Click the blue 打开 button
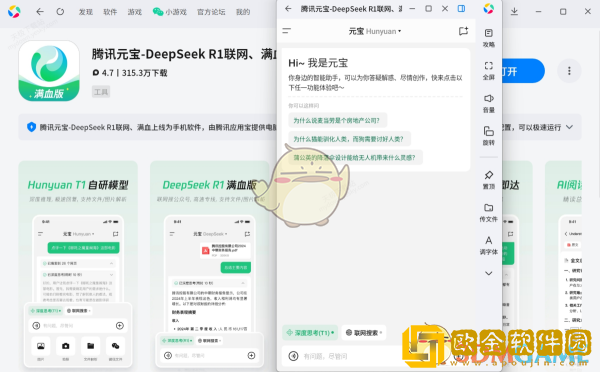600x372 pixels. point(523,71)
